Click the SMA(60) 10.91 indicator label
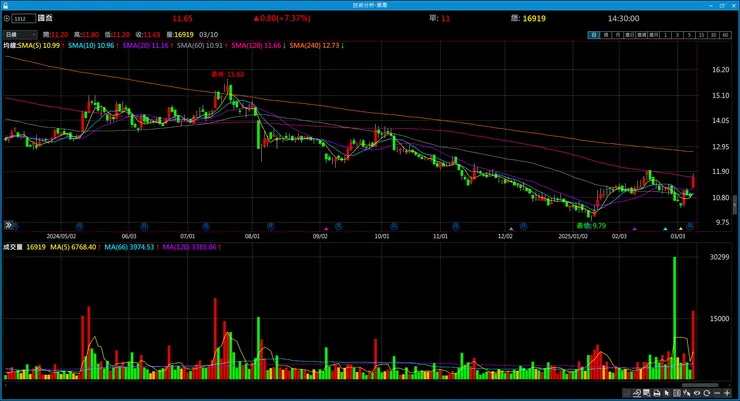This screenshot has width=740, height=401. click(x=202, y=45)
